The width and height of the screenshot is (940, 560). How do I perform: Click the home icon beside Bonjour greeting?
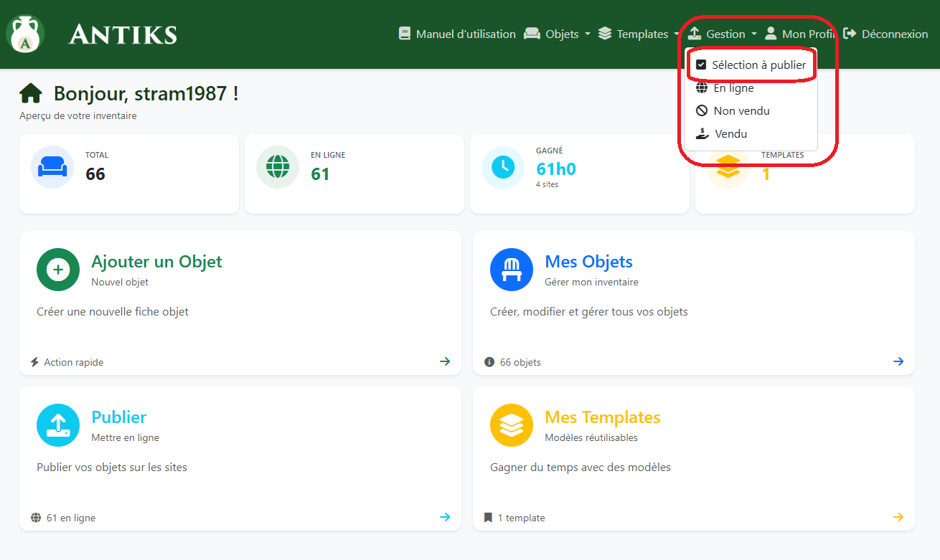31,93
